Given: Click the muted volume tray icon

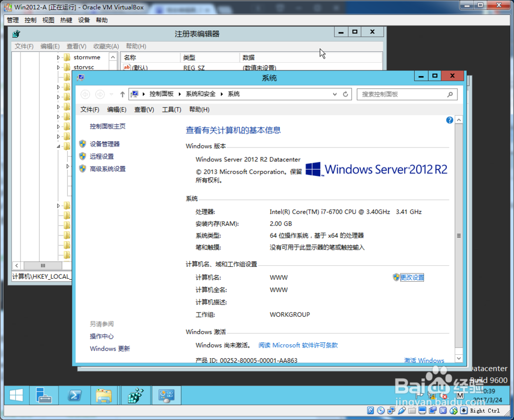Looking at the screenshot, I should coord(443,396).
